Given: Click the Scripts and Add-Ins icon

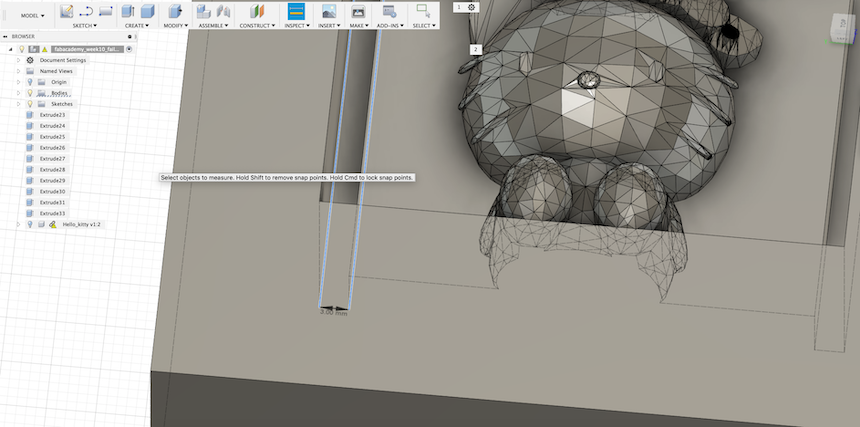Looking at the screenshot, I should pos(389,11).
